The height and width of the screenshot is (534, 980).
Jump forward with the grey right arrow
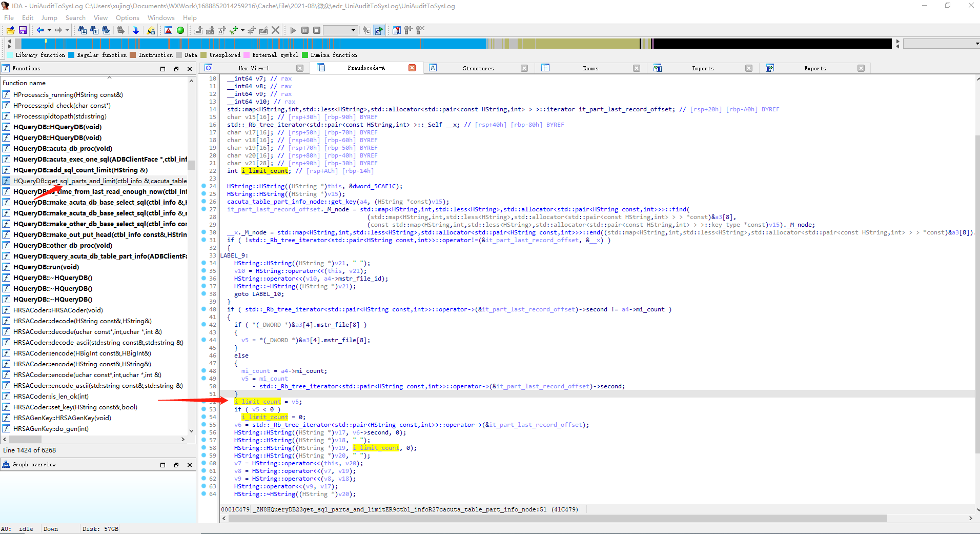click(58, 30)
